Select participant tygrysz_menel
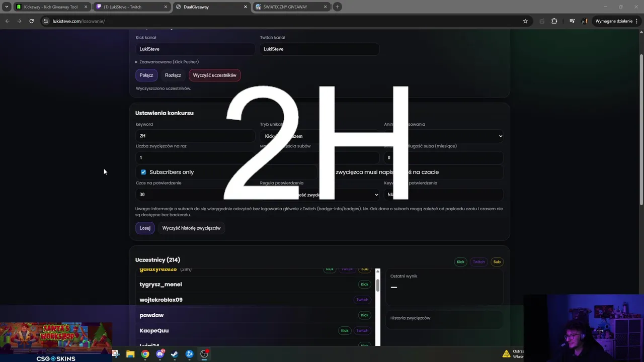The image size is (644, 362). (160, 285)
